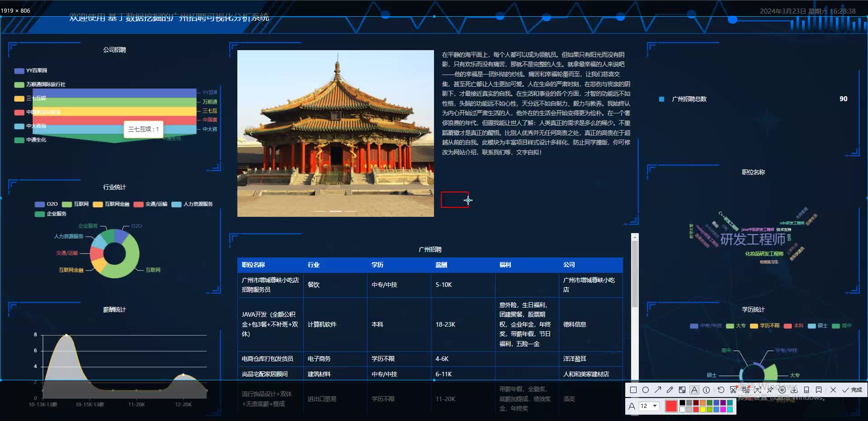The image size is (868, 421).
Task: Select the text annotation tool
Action: coord(694,390)
